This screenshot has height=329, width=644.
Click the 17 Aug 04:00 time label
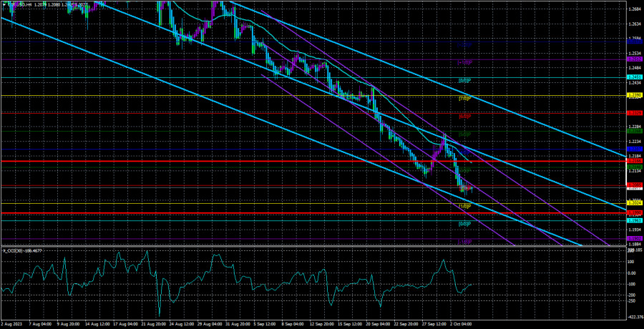(127, 324)
